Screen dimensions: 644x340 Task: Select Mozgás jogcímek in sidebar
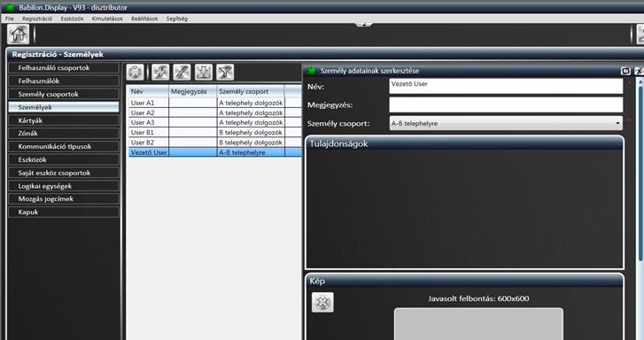(64, 198)
